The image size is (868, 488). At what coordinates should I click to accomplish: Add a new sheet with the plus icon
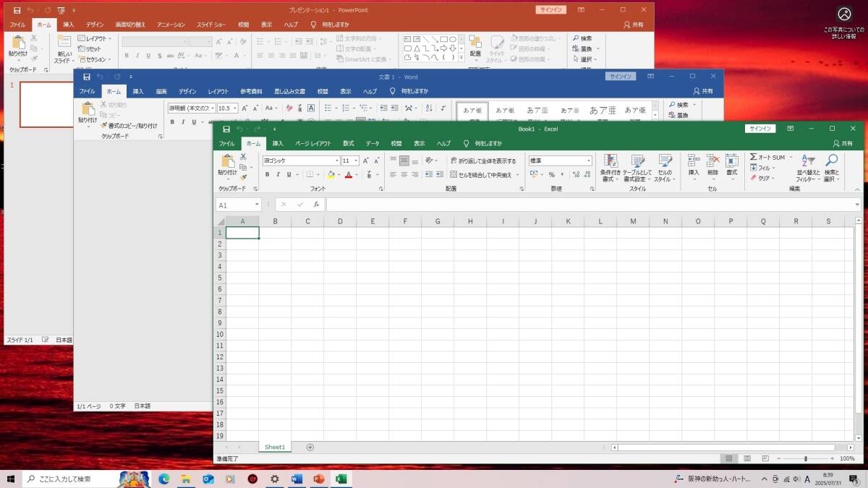(310, 447)
